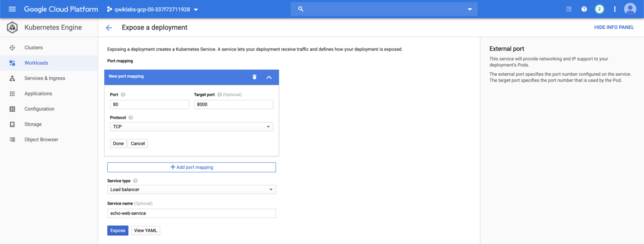Click the Service type help icon
The width and height of the screenshot is (644, 244).
coord(135,181)
